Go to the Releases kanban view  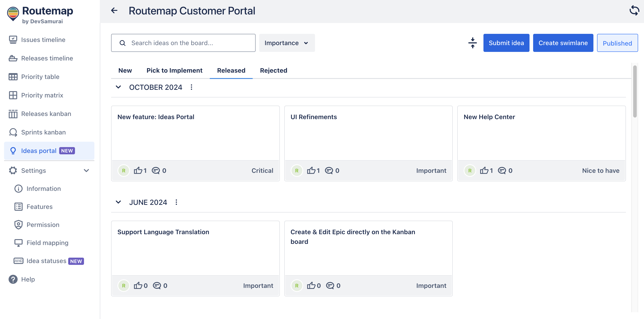coord(46,114)
